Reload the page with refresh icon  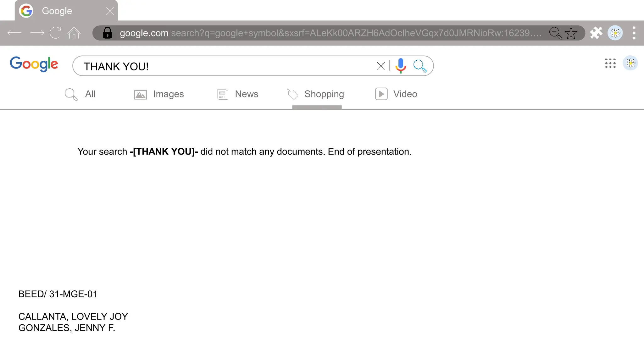56,33
